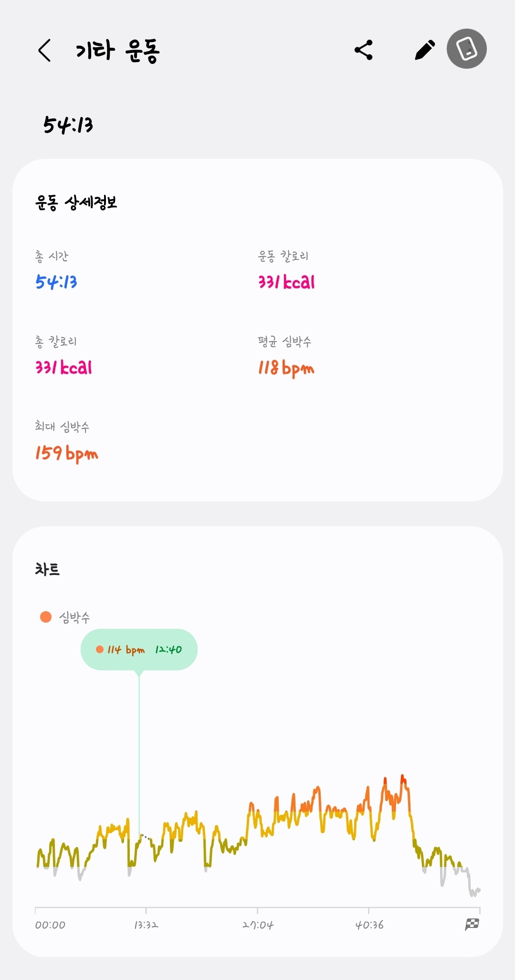Edit the workout with pencil icon
This screenshot has height=980, width=515.
tap(424, 50)
